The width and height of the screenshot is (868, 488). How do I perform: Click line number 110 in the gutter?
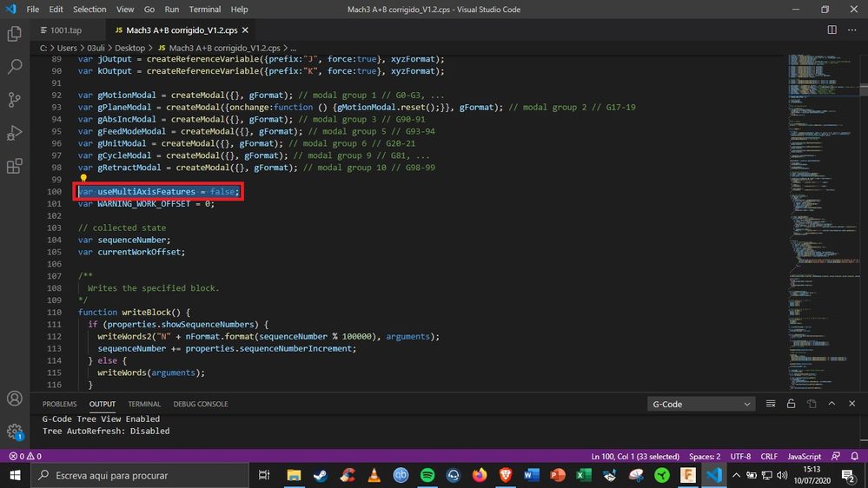[54, 312]
